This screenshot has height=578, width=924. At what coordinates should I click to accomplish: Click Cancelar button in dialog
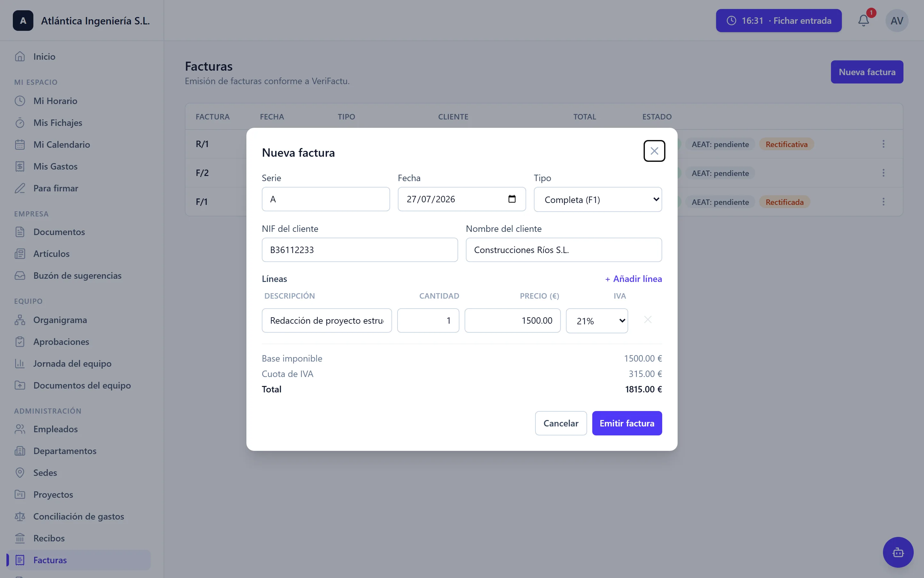(x=560, y=423)
